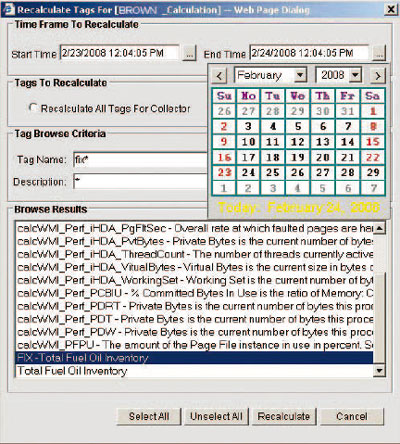Image resolution: width=400 pixels, height=444 pixels.
Task: Select calcWMI_PFPU in results
Action: click(x=194, y=345)
